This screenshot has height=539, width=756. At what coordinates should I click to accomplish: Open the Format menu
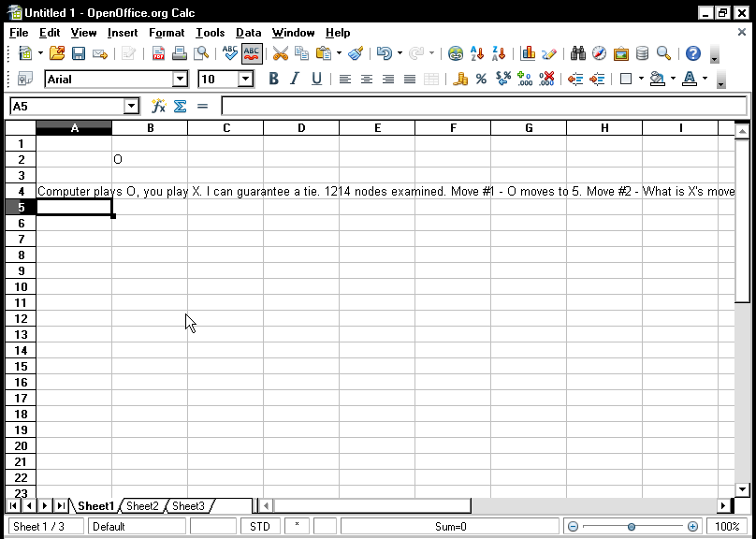pos(167,33)
